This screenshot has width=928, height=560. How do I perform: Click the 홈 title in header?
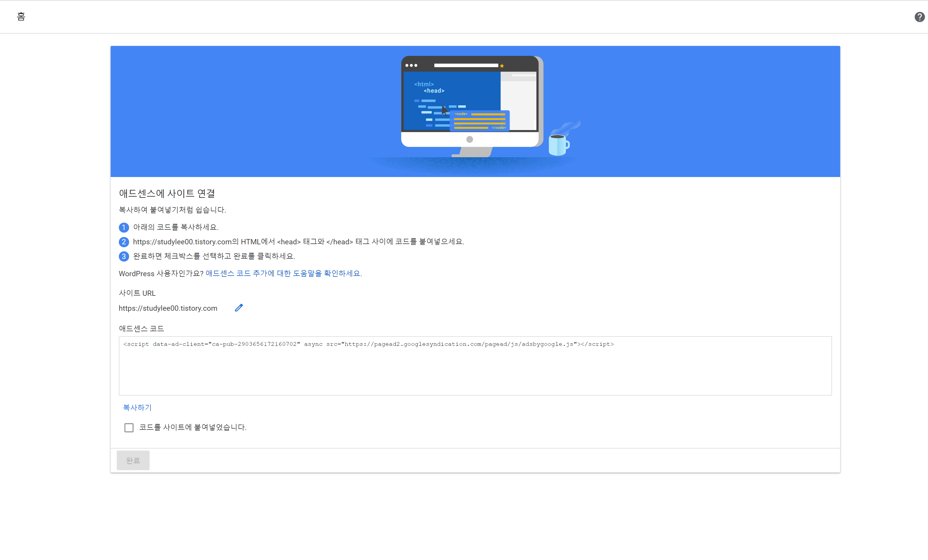pyautogui.click(x=21, y=17)
